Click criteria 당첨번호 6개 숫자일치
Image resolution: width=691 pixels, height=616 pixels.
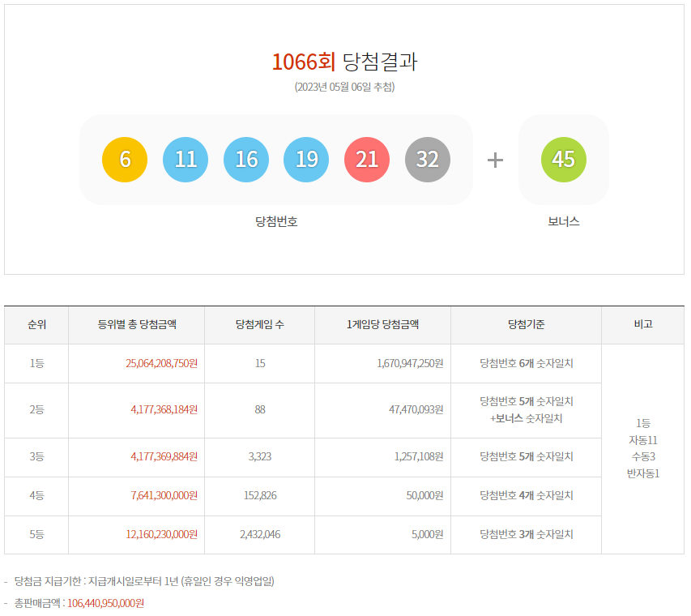pos(527,363)
